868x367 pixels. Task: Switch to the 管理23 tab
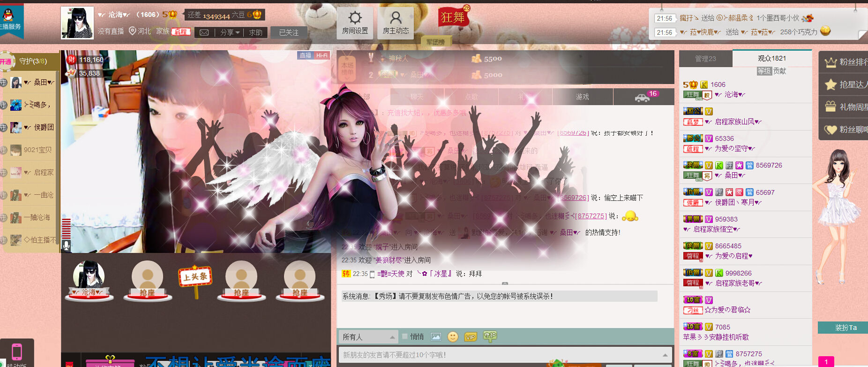pos(705,59)
